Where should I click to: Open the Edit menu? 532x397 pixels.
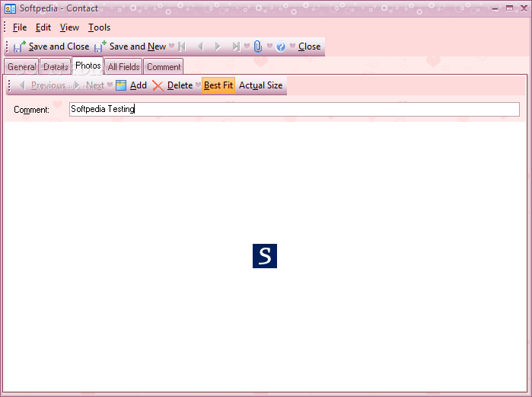pyautogui.click(x=43, y=27)
